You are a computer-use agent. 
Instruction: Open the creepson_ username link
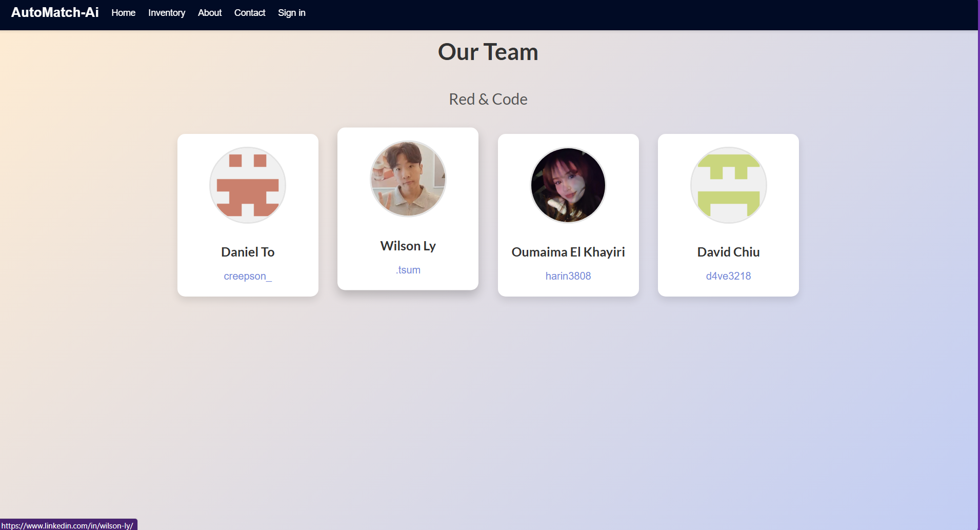(248, 276)
